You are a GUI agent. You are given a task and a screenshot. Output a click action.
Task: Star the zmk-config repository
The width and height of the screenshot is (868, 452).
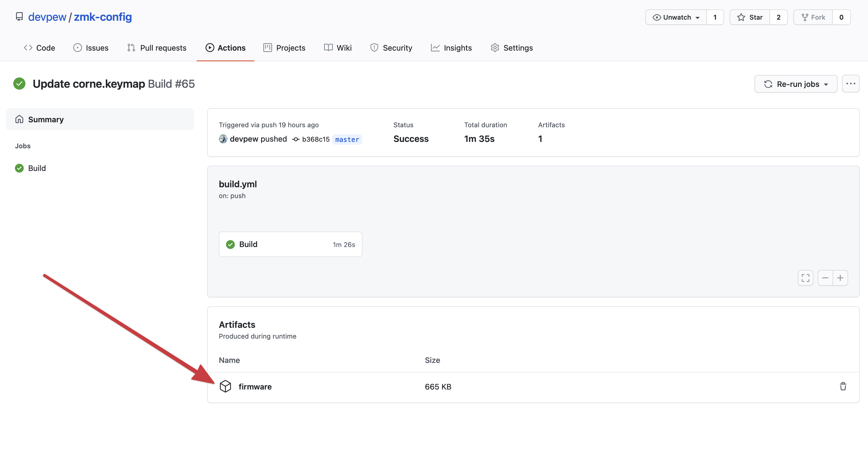click(750, 17)
